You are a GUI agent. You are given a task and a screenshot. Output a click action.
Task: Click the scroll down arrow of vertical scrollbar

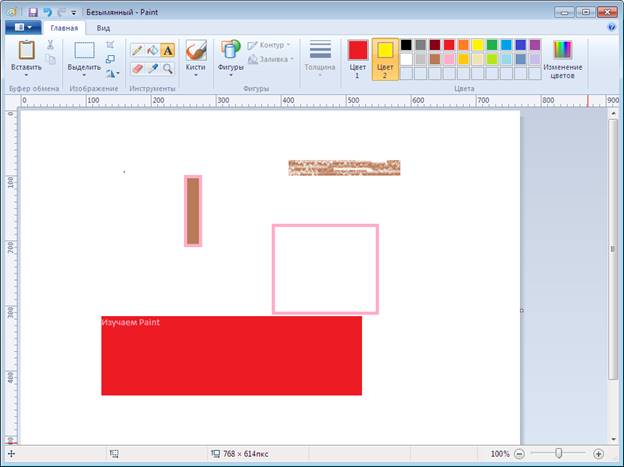tap(613, 440)
